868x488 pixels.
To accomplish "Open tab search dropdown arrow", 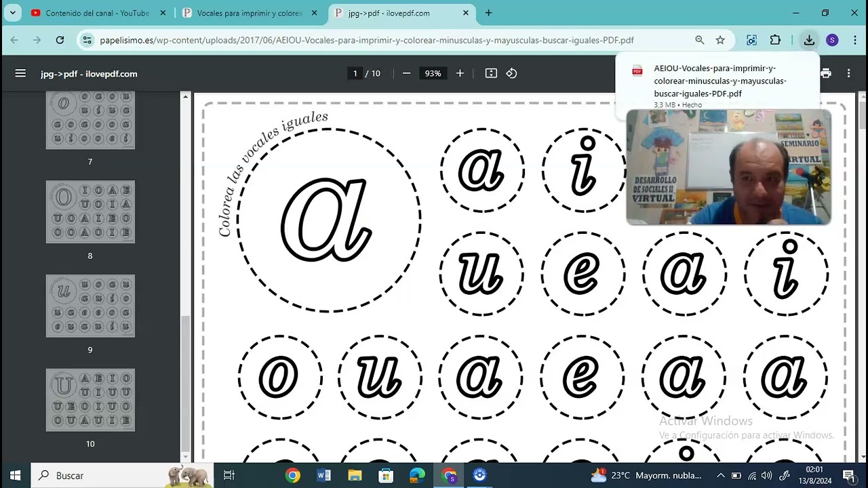I will (12, 13).
